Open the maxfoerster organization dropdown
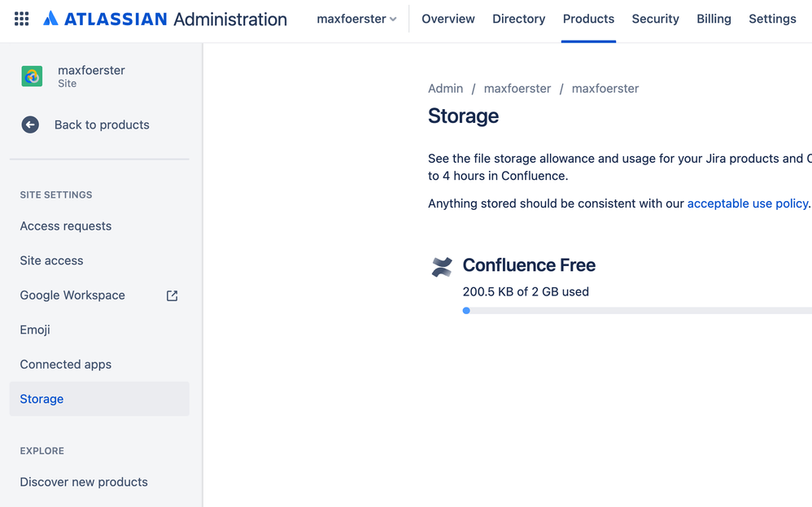 coord(356,20)
